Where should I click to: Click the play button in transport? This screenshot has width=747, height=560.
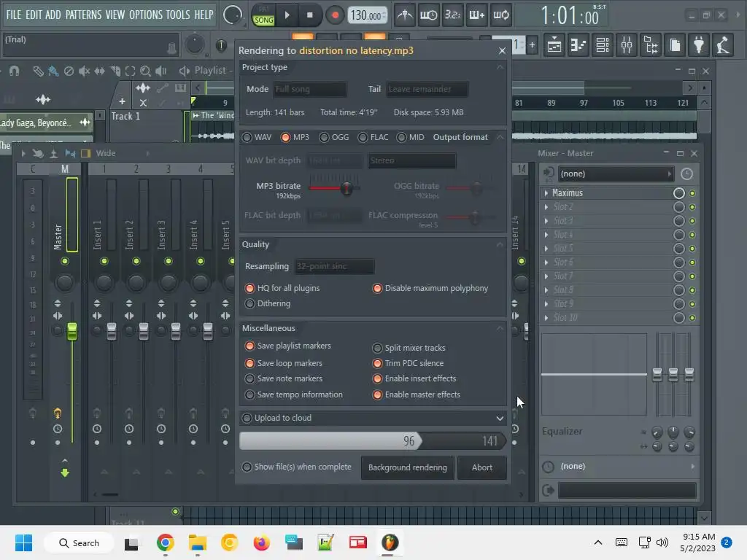287,15
